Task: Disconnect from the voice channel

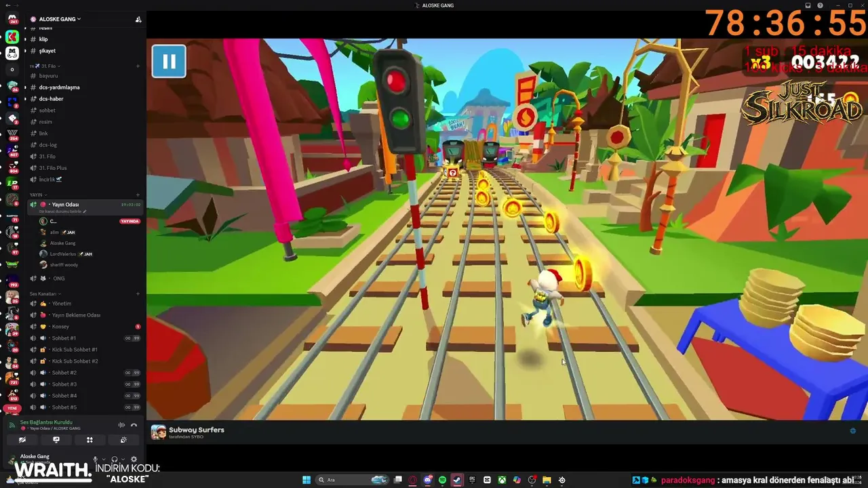Action: (134, 425)
